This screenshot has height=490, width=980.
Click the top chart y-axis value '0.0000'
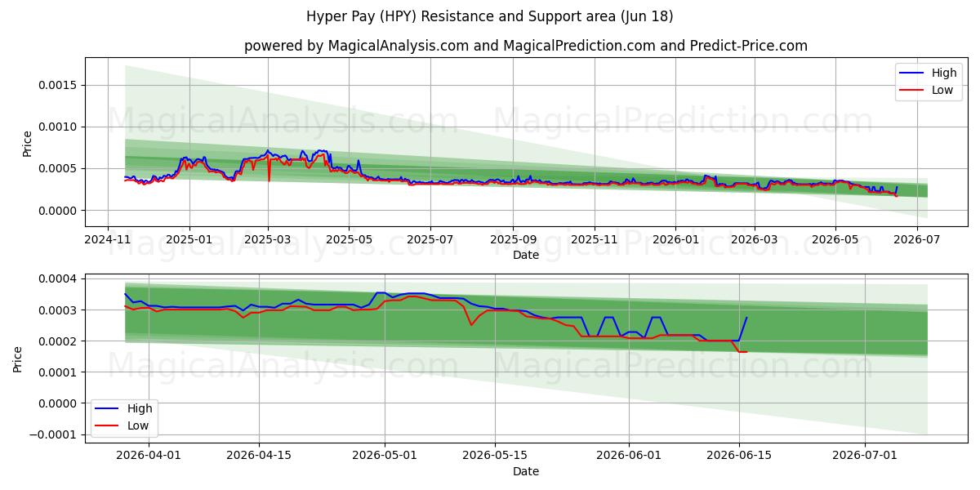pyautogui.click(x=58, y=211)
